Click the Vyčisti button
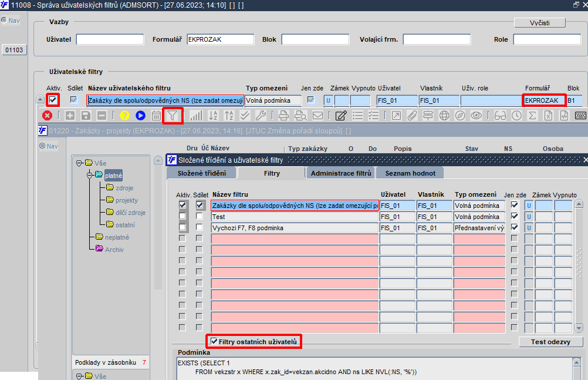588x380 pixels. click(x=540, y=23)
